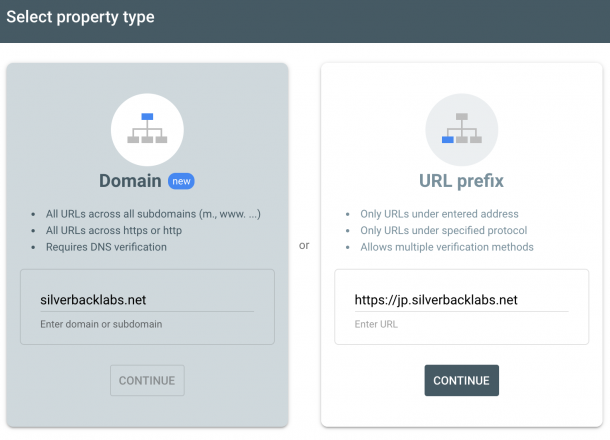Click 'Allows multiple verification methods' bullet
The image size is (610, 440).
click(447, 247)
